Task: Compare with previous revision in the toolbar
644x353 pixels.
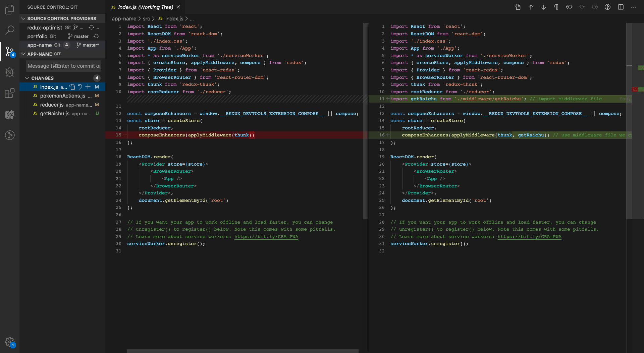Action: pyautogui.click(x=569, y=7)
